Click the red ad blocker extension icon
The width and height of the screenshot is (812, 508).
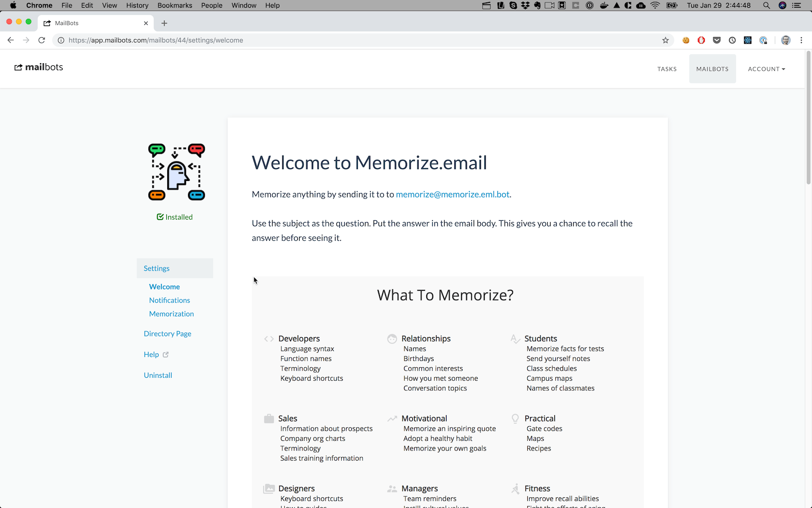701,40
